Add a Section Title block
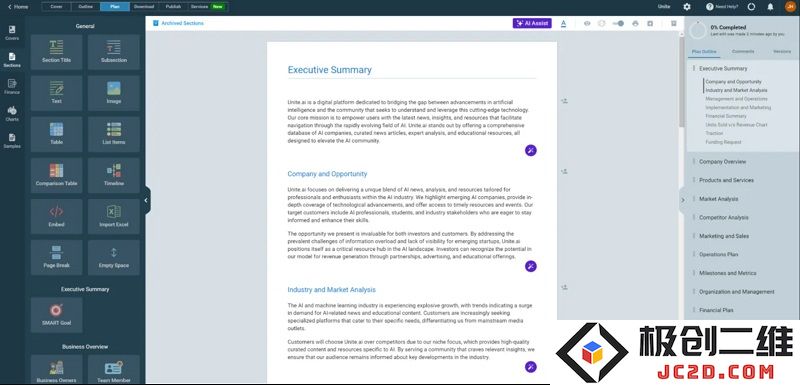 (x=56, y=52)
